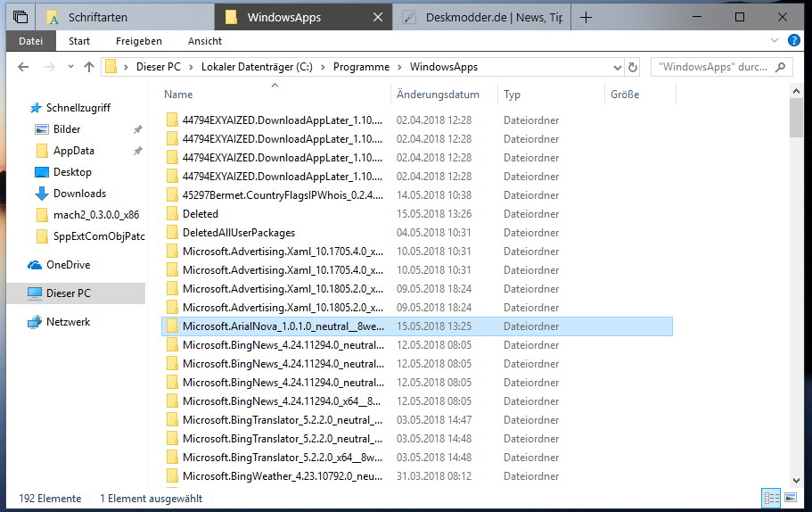The height and width of the screenshot is (512, 812).
Task: Click pin icon next to Bilder
Action: [x=138, y=129]
